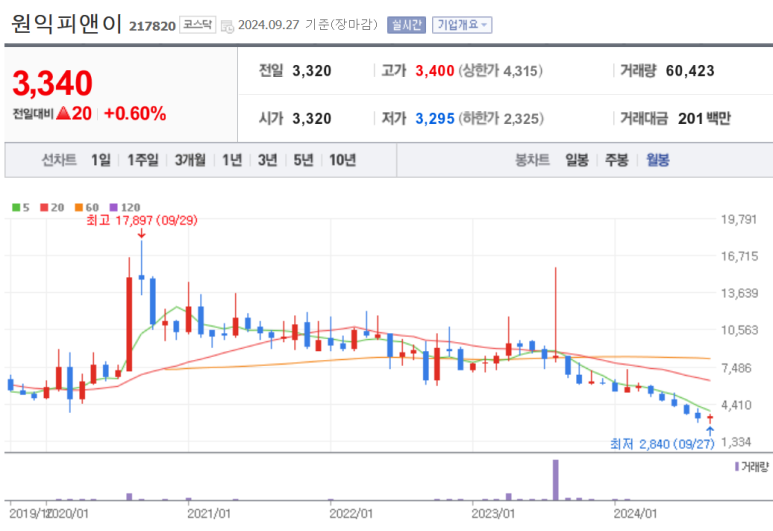
Task: Select the 3년 line chart tab
Action: [268, 160]
